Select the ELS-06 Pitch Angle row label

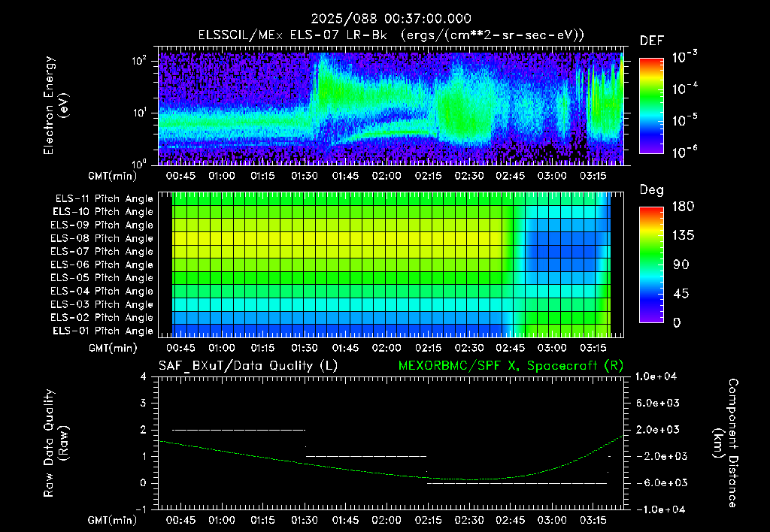coord(102,265)
